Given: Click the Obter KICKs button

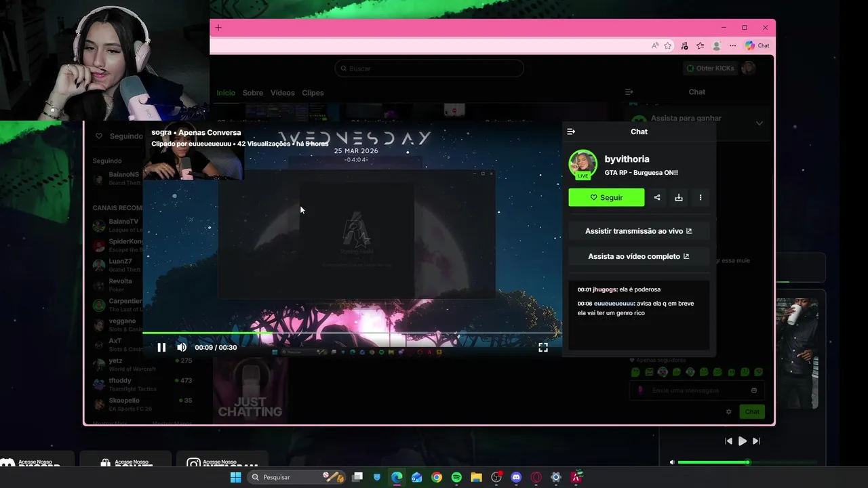Looking at the screenshot, I should pyautogui.click(x=710, y=68).
